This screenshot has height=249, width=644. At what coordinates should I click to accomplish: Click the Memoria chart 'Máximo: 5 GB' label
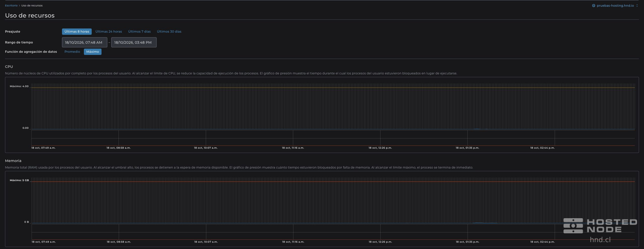19,180
